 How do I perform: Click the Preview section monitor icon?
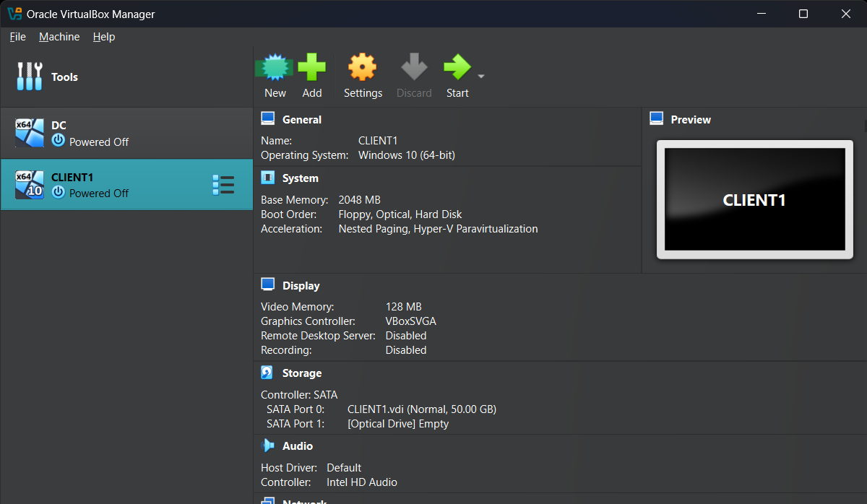[x=656, y=119]
